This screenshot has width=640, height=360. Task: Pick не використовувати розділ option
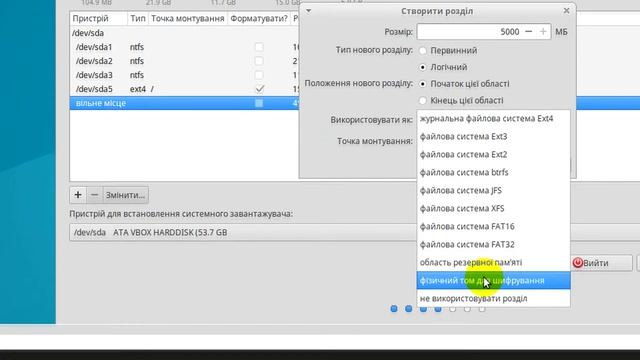tap(493, 298)
